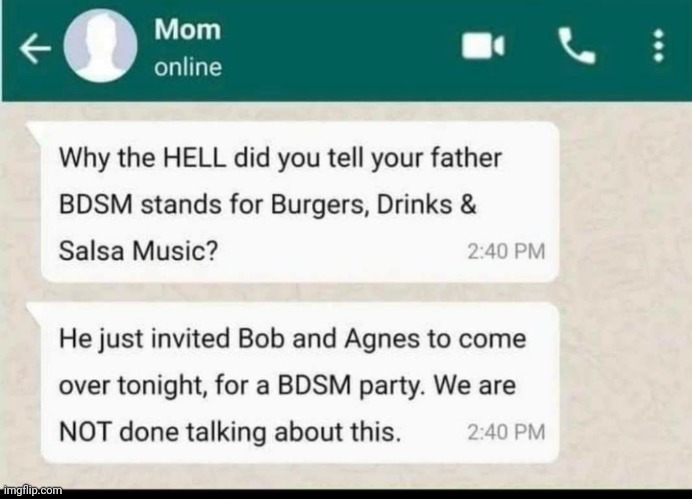Click the first message's 2:40 PM timestamp

click(x=506, y=252)
